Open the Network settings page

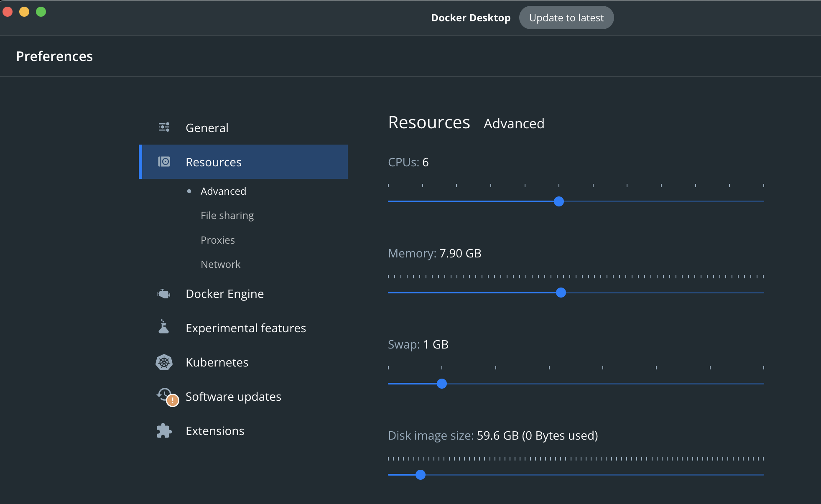[x=220, y=264]
